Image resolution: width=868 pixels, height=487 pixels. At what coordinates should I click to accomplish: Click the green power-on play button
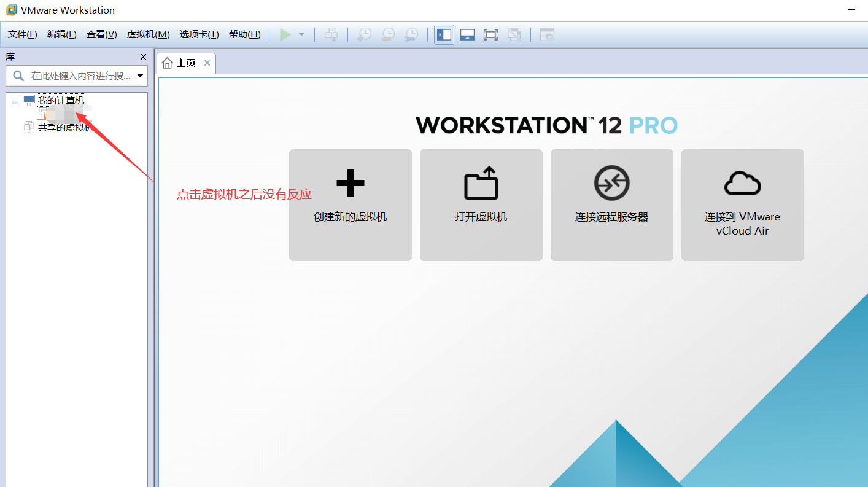click(285, 34)
